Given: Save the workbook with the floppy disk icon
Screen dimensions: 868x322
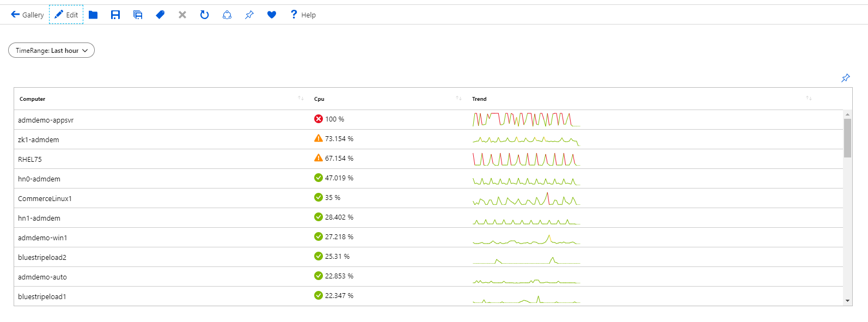Looking at the screenshot, I should click(115, 15).
